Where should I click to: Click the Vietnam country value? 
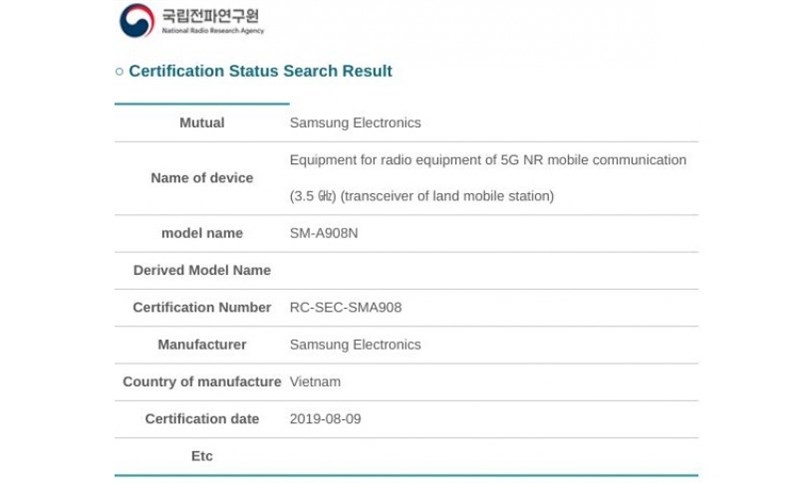pyautogui.click(x=314, y=381)
